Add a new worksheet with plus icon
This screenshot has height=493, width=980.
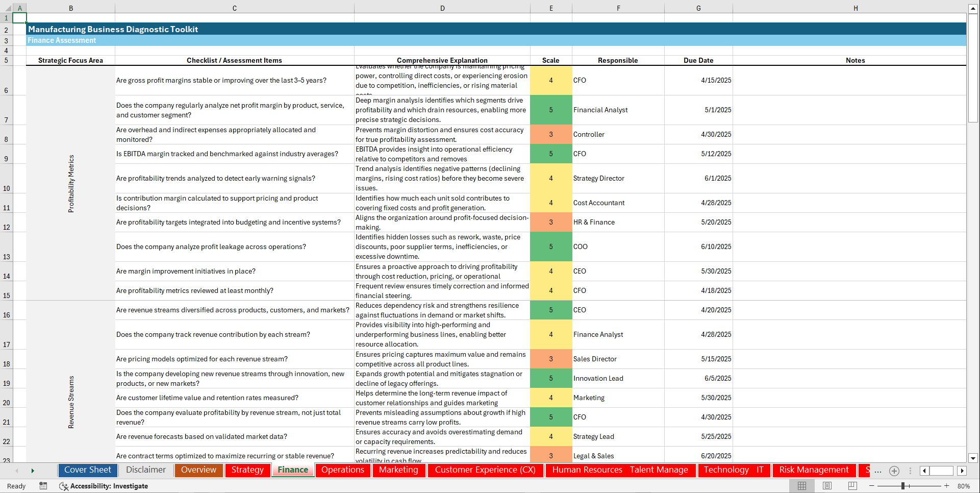point(894,471)
